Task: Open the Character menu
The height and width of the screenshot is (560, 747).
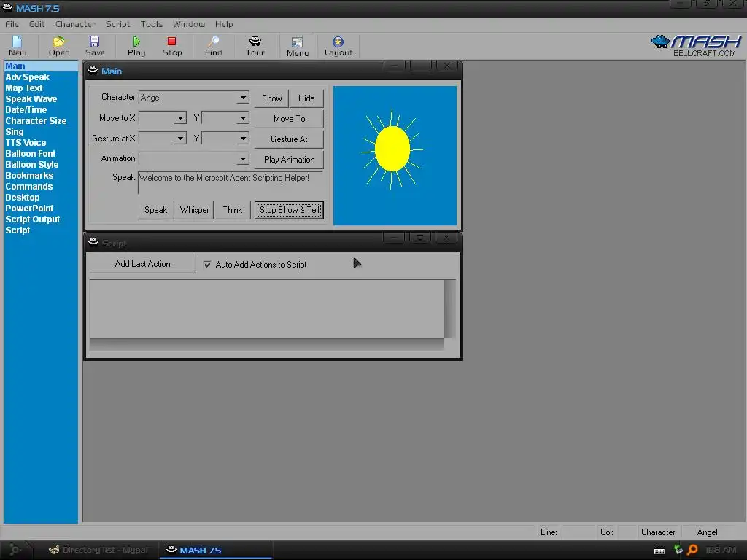Action: coord(75,24)
